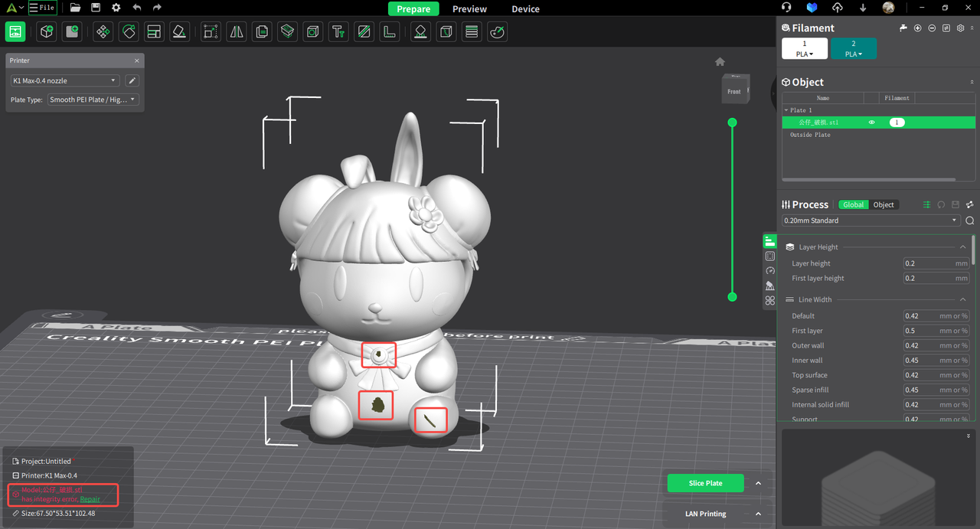980x529 pixels.
Task: Open the Speed settings side tab
Action: point(770,271)
